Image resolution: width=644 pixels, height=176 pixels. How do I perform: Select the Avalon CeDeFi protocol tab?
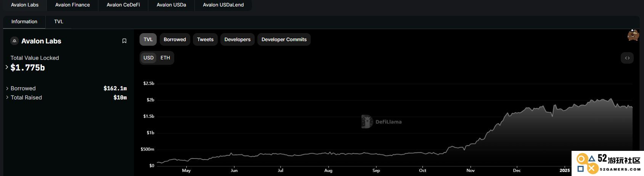[123, 5]
